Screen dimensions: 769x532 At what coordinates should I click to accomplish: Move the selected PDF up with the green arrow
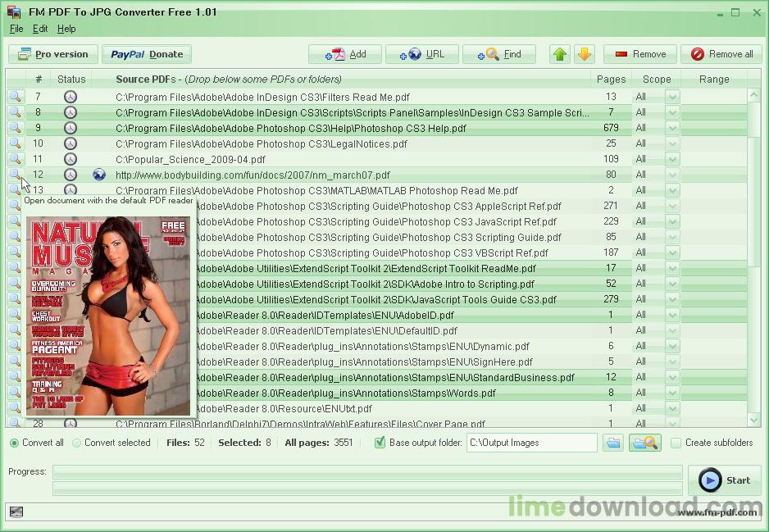pyautogui.click(x=560, y=54)
